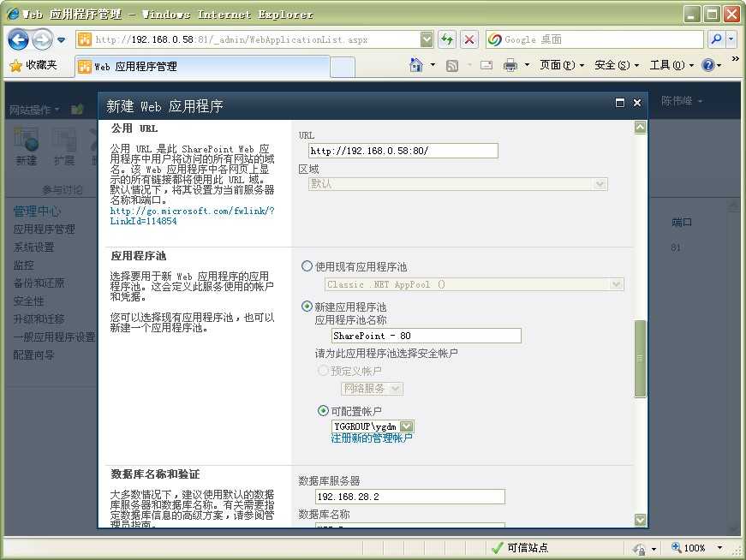746x560 pixels.
Task: Open the Print options dropdown arrow
Action: (x=527, y=65)
